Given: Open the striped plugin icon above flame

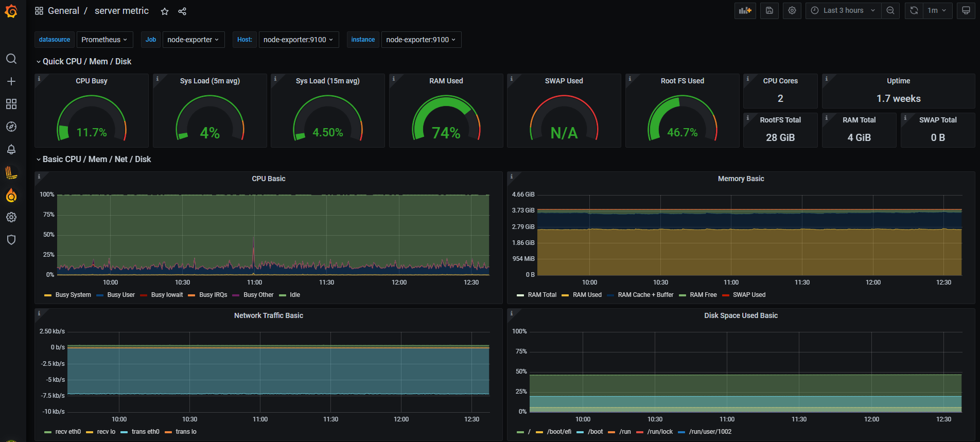Looking at the screenshot, I should point(11,173).
